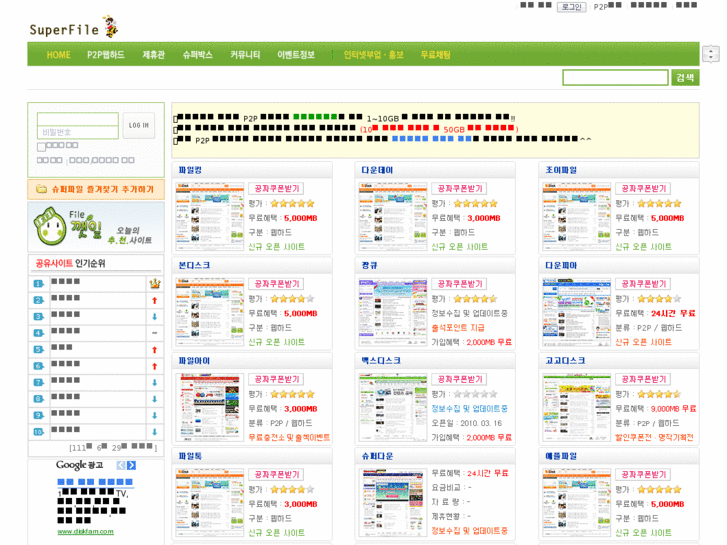Open the 다운피아 site title
Screen dimensions: 727x545
pos(561,265)
